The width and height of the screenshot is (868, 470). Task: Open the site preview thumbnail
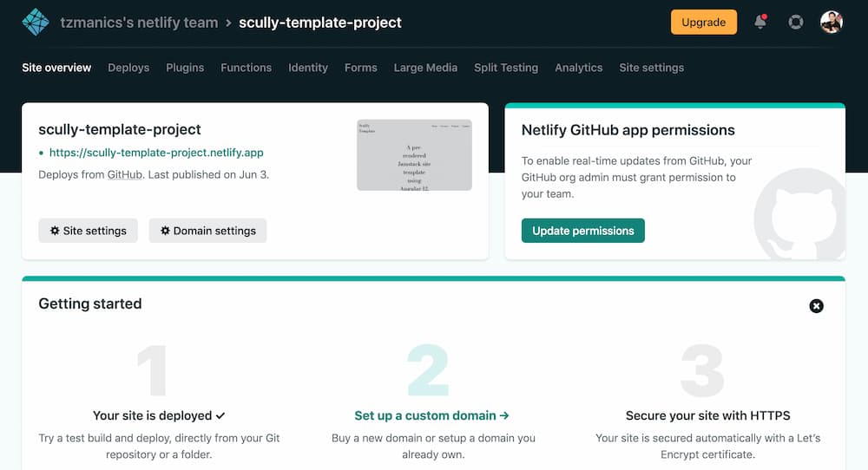pos(414,154)
